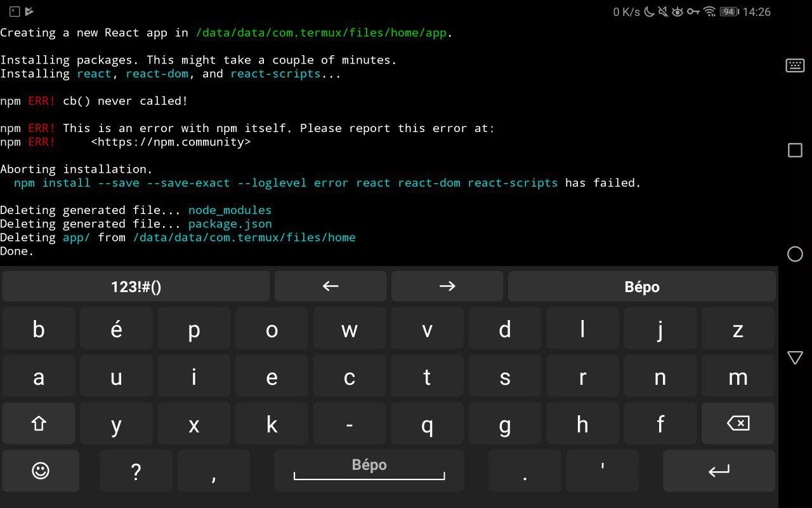Viewport: 812px width, 508px height.
Task: Tap the letter p key
Action: (194, 330)
